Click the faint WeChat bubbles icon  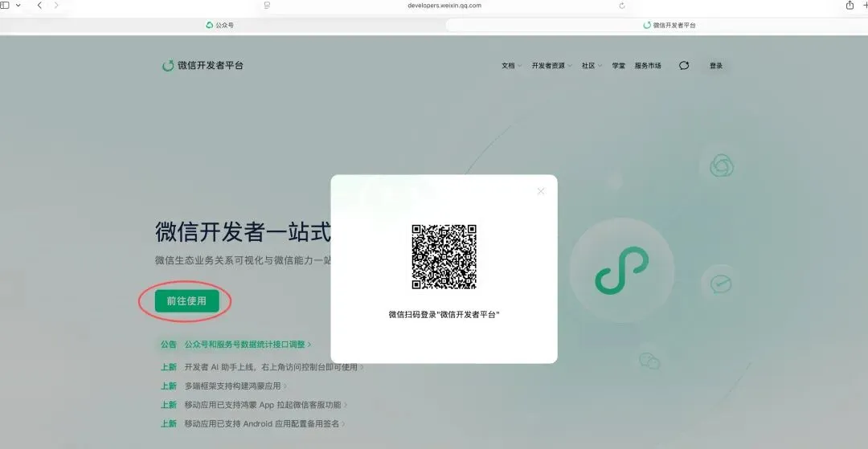pyautogui.click(x=650, y=361)
